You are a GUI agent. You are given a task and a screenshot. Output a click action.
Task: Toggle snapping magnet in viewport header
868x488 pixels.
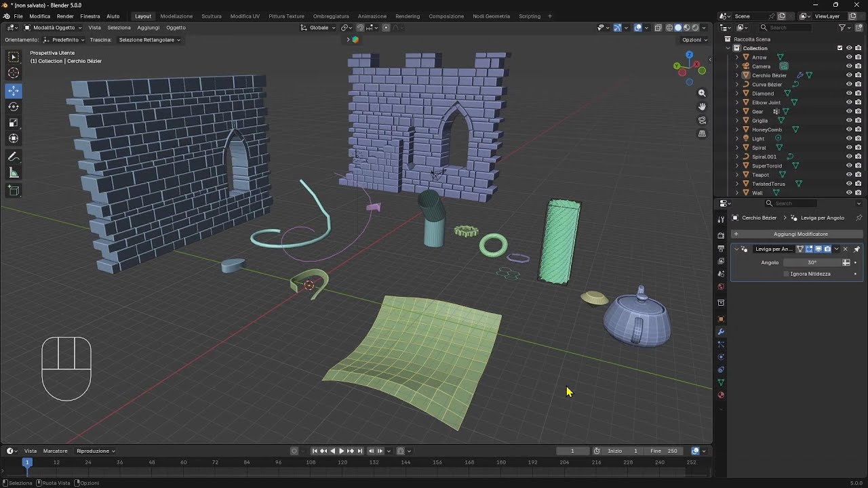(360, 28)
